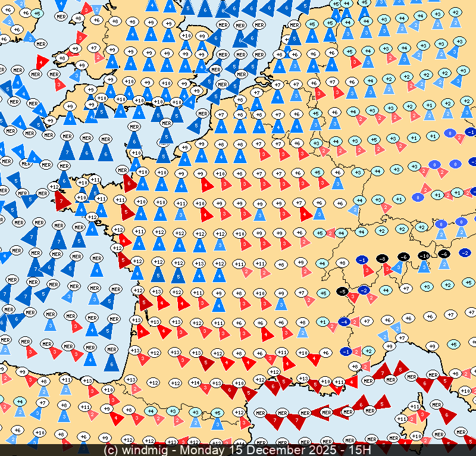Select the blue 3 wind arrow below -10
Viewport: 476px width, 456px height.
coord(424,268)
